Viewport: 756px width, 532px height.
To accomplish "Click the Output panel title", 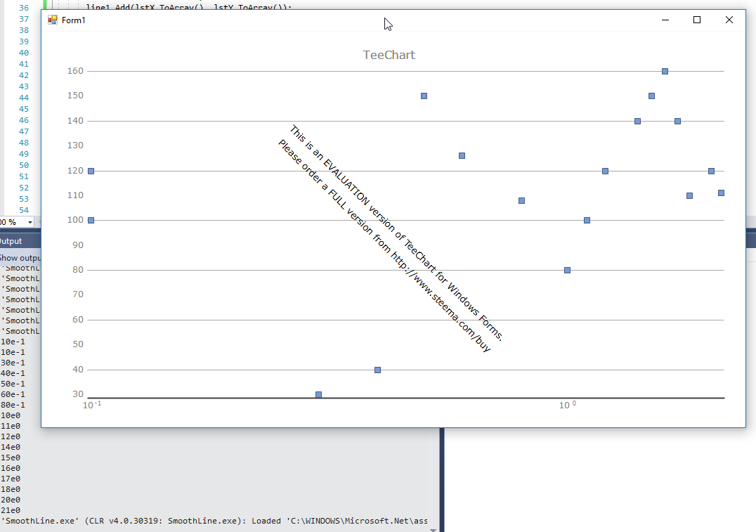I will click(x=11, y=241).
